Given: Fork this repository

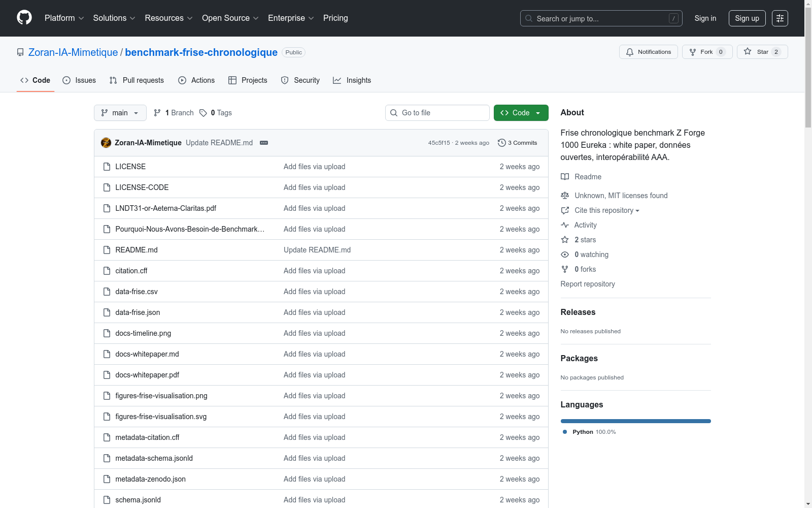Looking at the screenshot, I should [707, 52].
